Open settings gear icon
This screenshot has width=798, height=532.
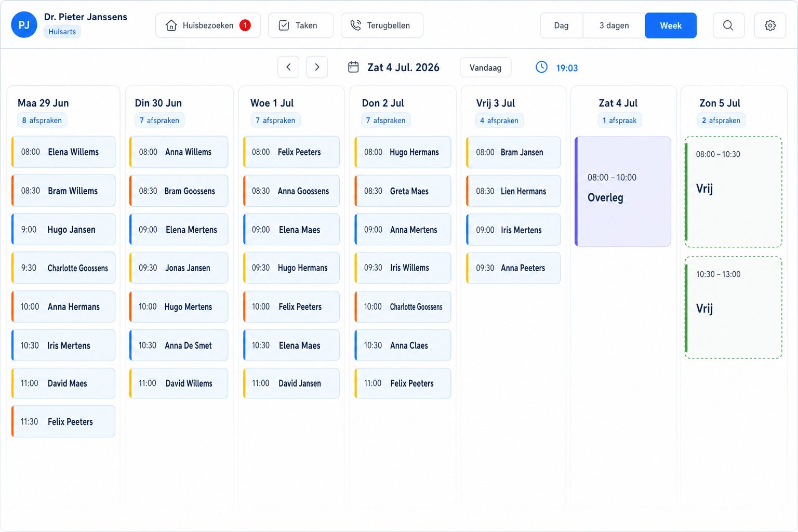770,25
